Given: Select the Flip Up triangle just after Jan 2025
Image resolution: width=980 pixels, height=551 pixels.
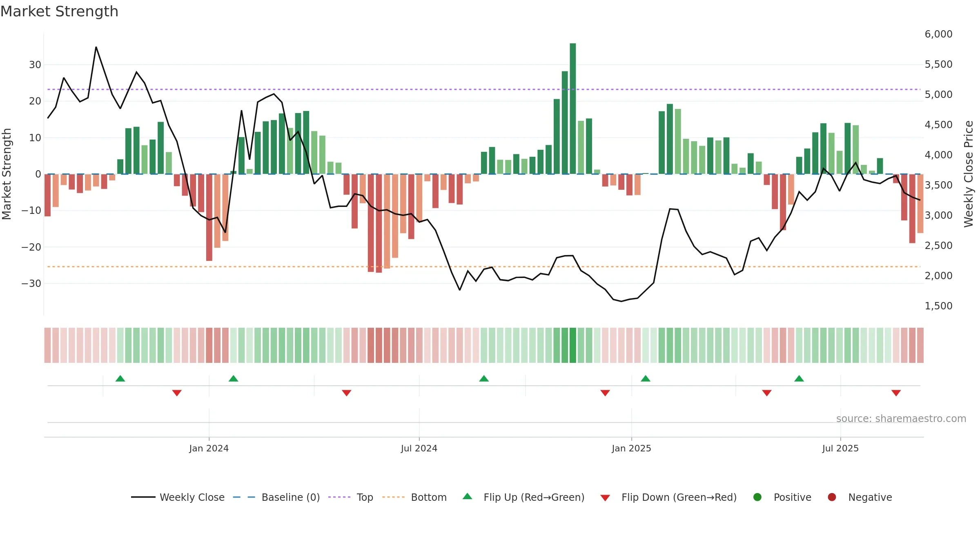Looking at the screenshot, I should [646, 378].
